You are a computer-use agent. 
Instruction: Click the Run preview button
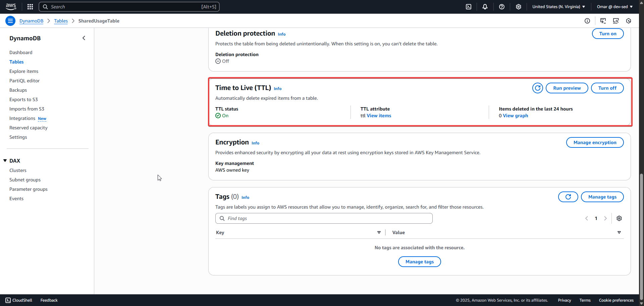(x=567, y=88)
